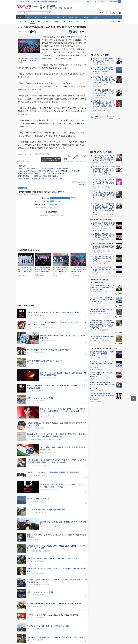The height and width of the screenshot is (644, 138).
Task: Click the Yahoo!ニュース オリジナル bird icon
Action: [x=92, y=117]
